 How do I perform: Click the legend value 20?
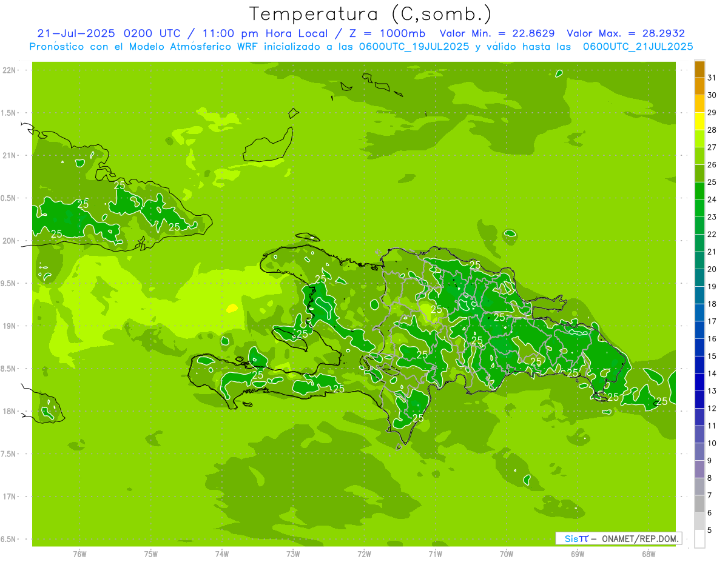tap(712, 269)
